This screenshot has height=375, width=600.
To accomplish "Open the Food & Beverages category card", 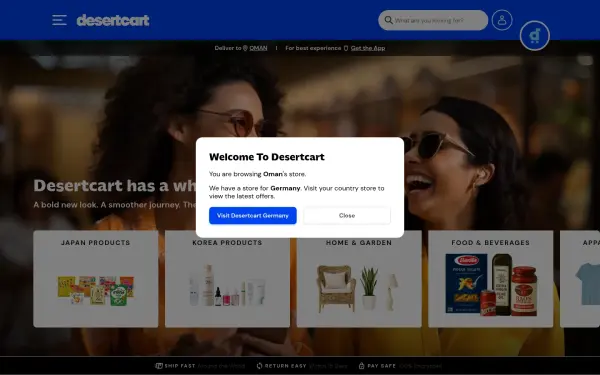I will [x=491, y=279].
